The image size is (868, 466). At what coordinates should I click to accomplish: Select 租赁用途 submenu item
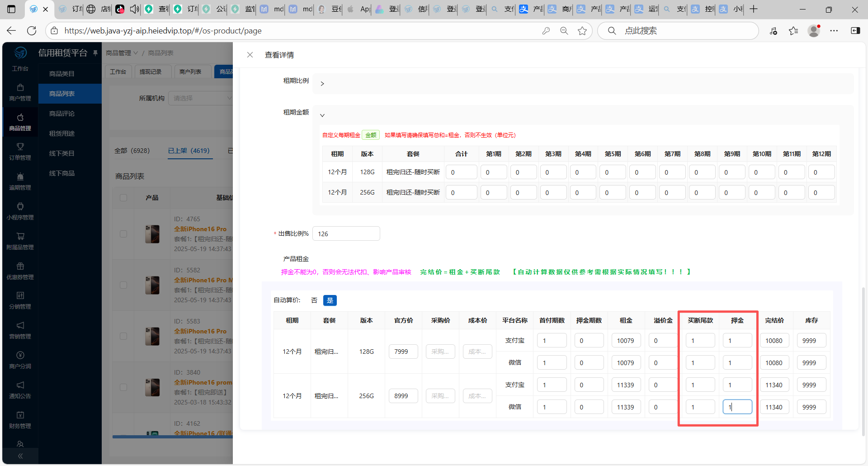pos(70,133)
